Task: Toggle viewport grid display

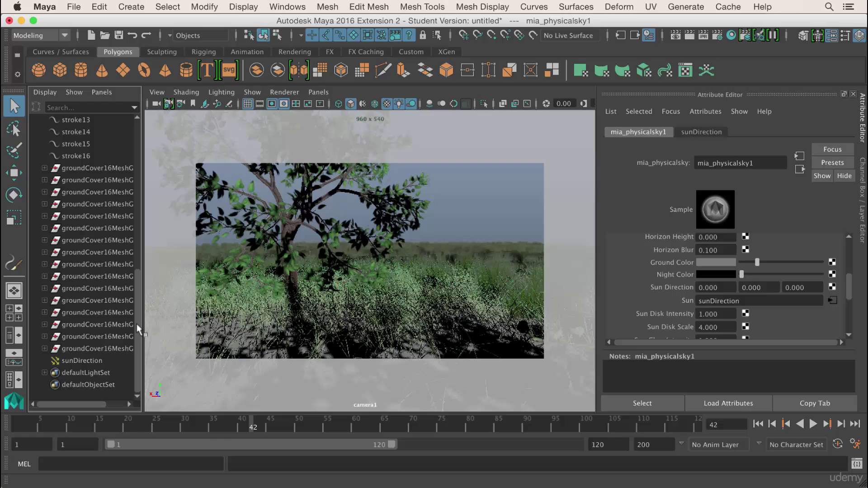Action: (248, 103)
